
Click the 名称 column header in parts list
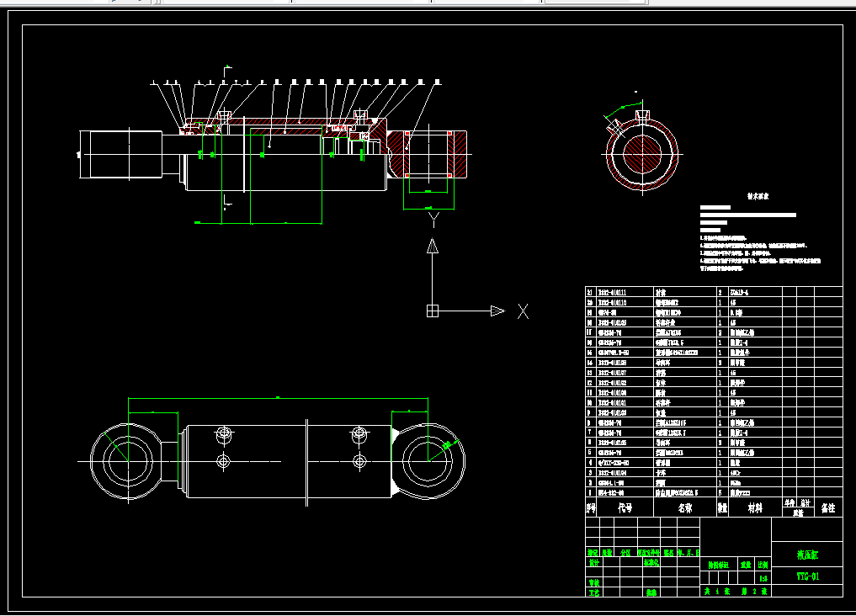click(685, 508)
